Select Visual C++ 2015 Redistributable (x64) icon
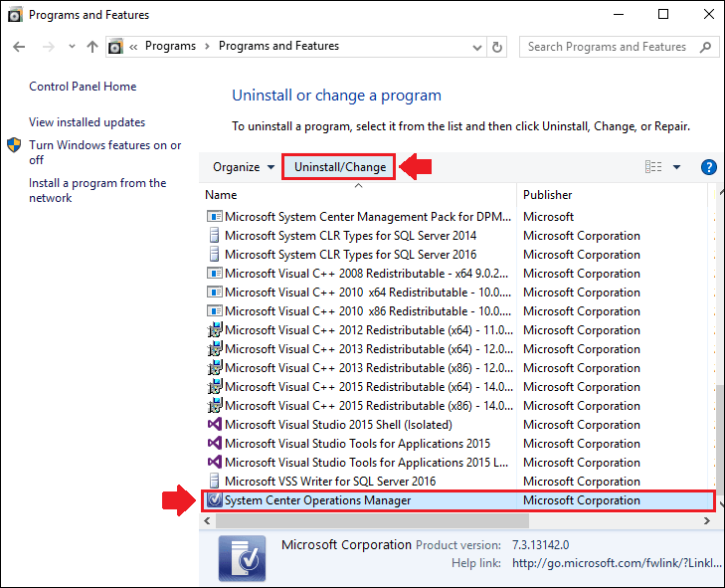The image size is (725, 588). coord(215,387)
